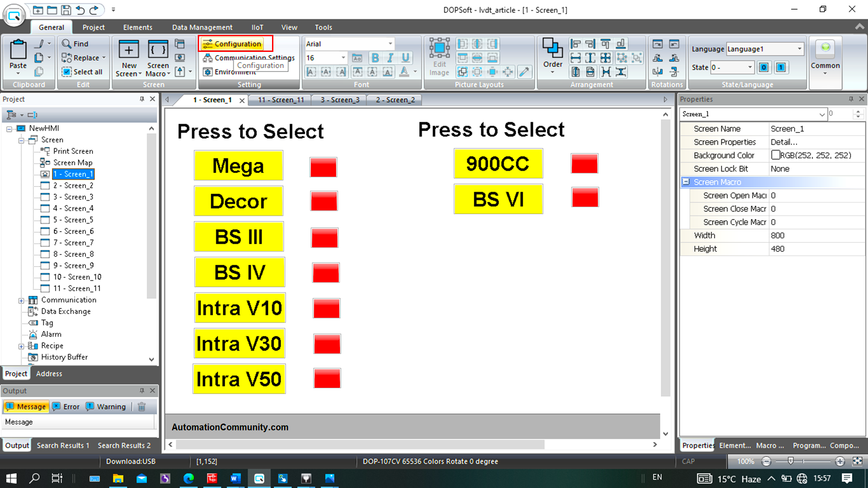The height and width of the screenshot is (488, 868).
Task: Toggle bold formatting in the Font group
Action: tap(375, 58)
